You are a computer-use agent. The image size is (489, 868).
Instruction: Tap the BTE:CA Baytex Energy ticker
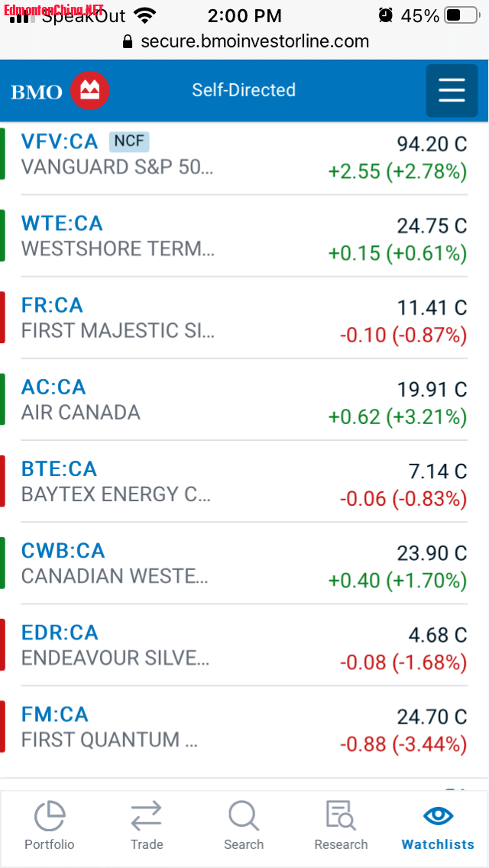click(59, 469)
